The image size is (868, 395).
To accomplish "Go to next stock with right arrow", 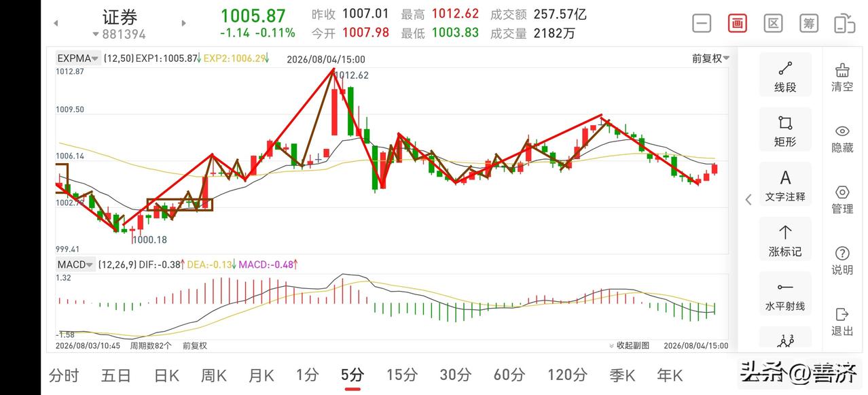I will (183, 23).
